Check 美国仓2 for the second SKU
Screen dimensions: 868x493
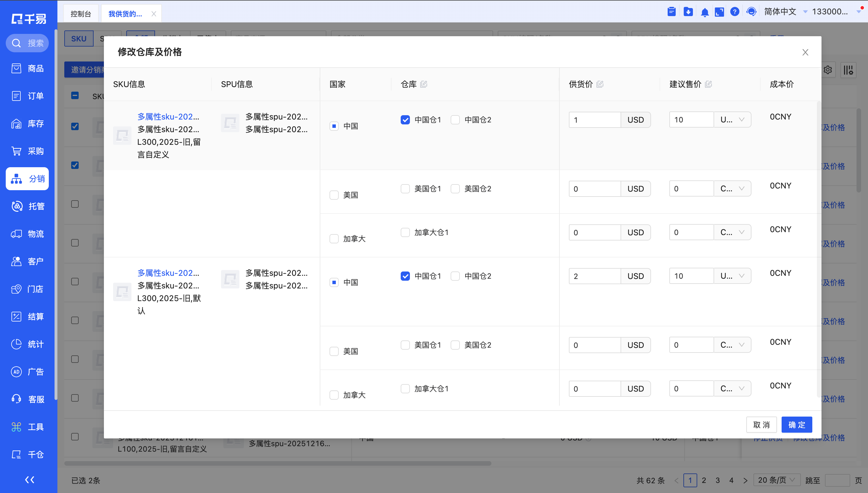[x=455, y=345]
